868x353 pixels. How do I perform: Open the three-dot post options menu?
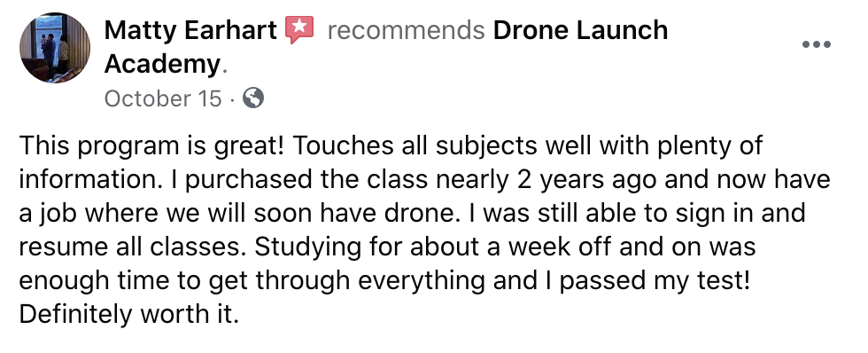(817, 44)
